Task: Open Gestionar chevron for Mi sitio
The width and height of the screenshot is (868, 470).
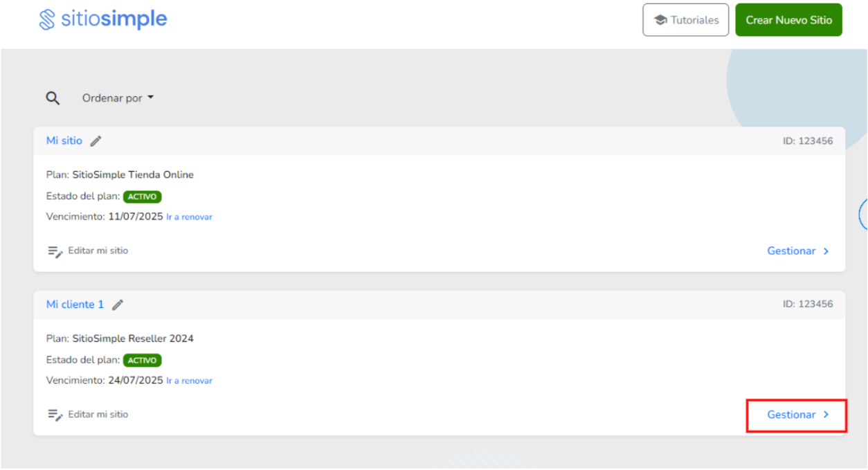Action: (798, 251)
